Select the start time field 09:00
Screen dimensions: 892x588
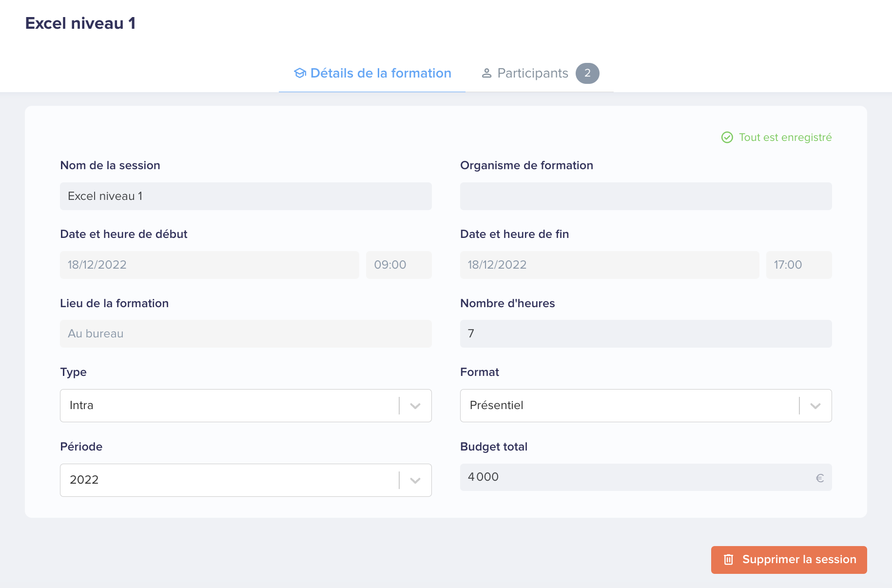(x=399, y=265)
